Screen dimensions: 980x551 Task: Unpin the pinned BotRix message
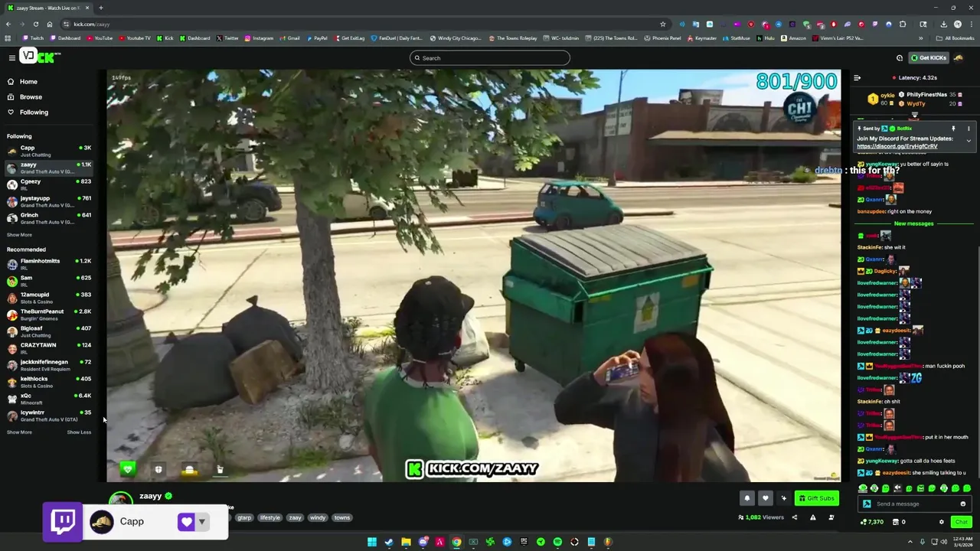953,129
